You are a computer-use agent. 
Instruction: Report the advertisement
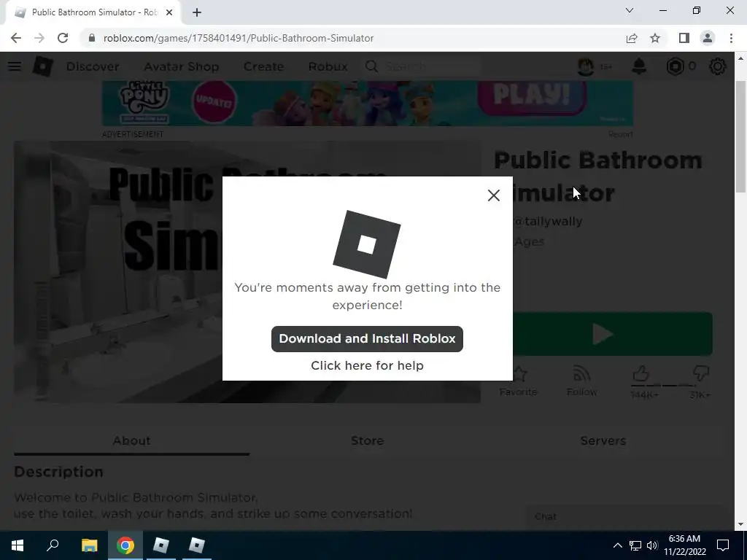[620, 134]
